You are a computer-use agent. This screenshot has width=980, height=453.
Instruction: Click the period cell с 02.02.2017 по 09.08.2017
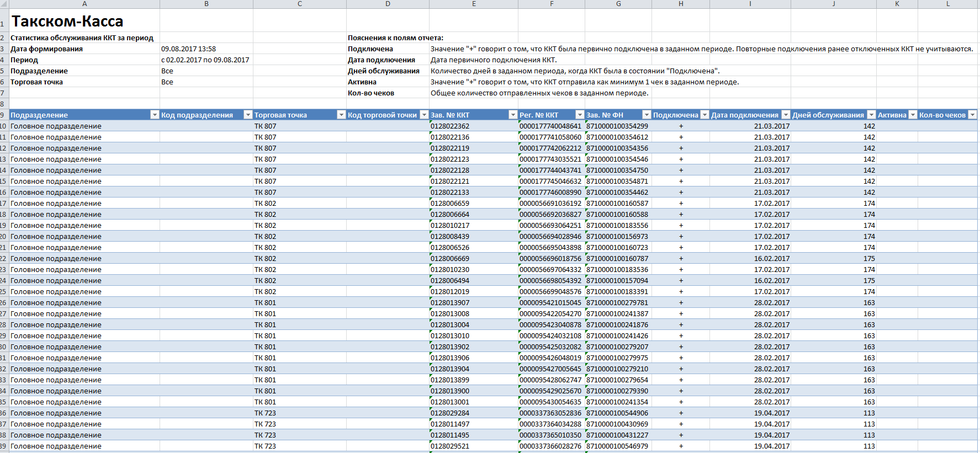coord(205,60)
